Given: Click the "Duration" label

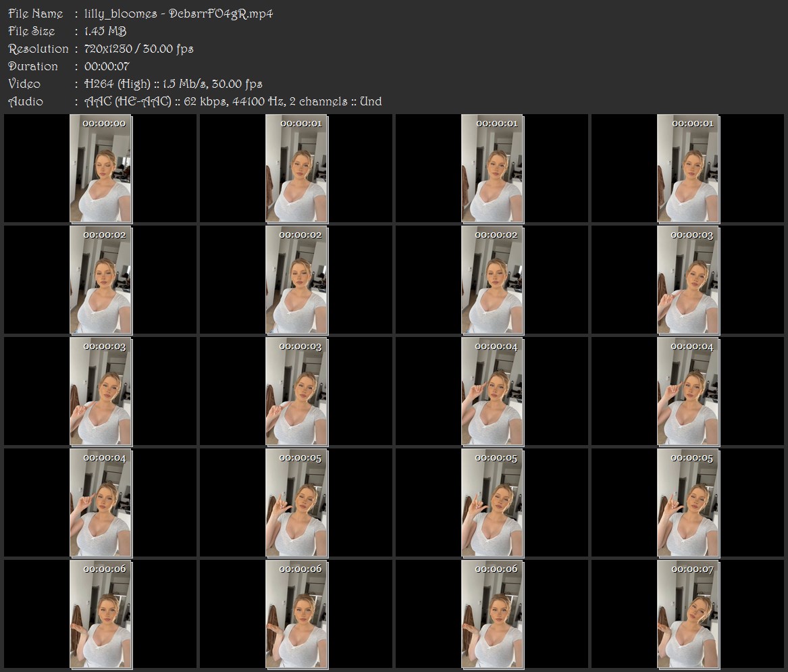Looking at the screenshot, I should pos(33,66).
